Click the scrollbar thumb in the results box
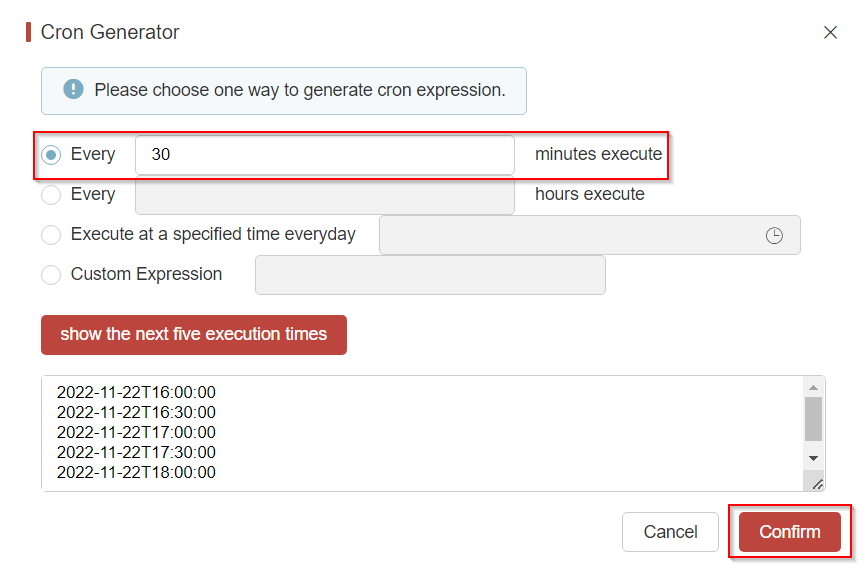867x574 pixels. pyautogui.click(x=813, y=418)
